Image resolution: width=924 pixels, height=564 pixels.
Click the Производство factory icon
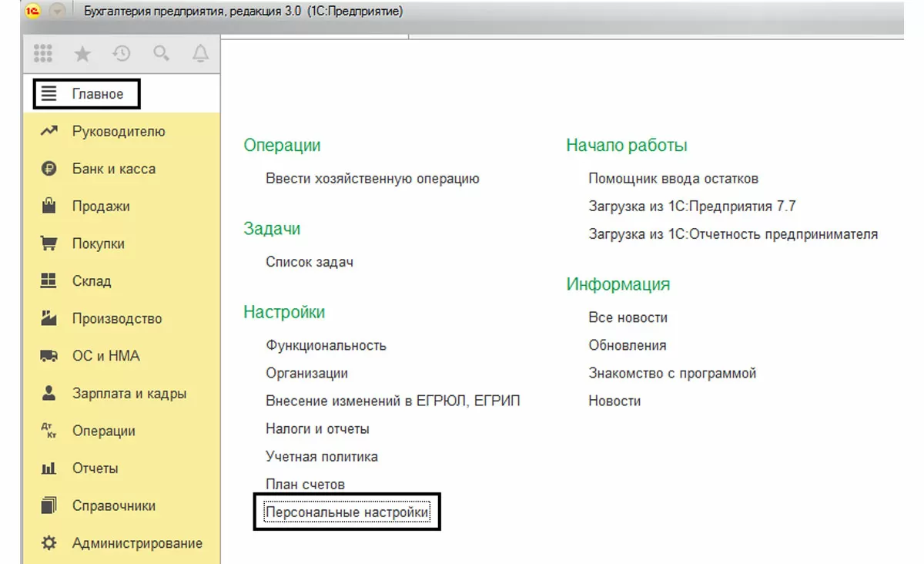pos(49,318)
